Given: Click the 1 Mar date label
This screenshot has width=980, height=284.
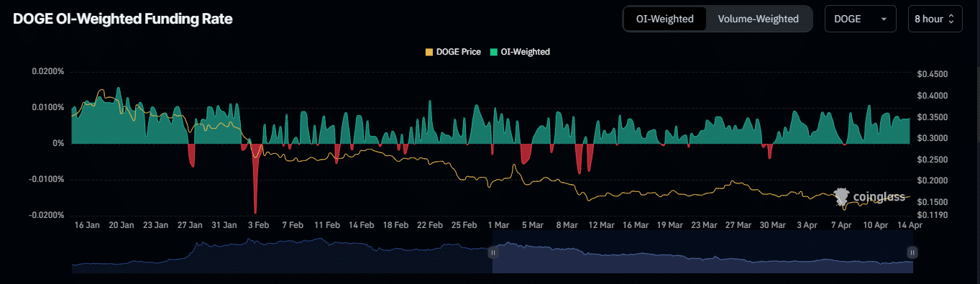Looking at the screenshot, I should pyautogui.click(x=498, y=225).
